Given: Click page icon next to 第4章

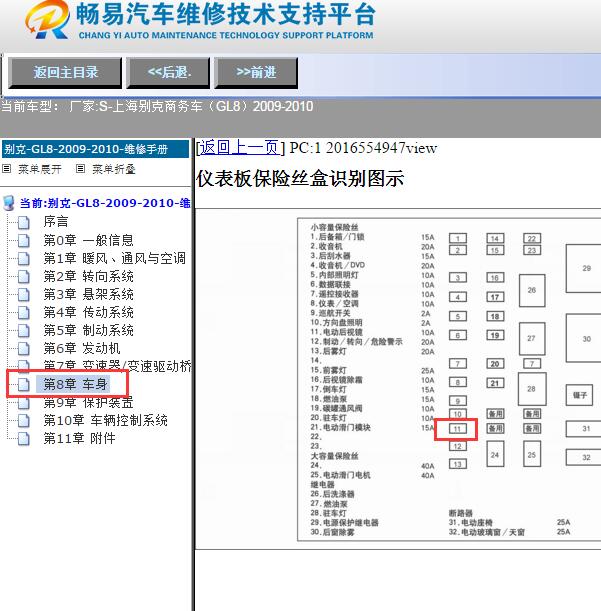Looking at the screenshot, I should point(24,313).
